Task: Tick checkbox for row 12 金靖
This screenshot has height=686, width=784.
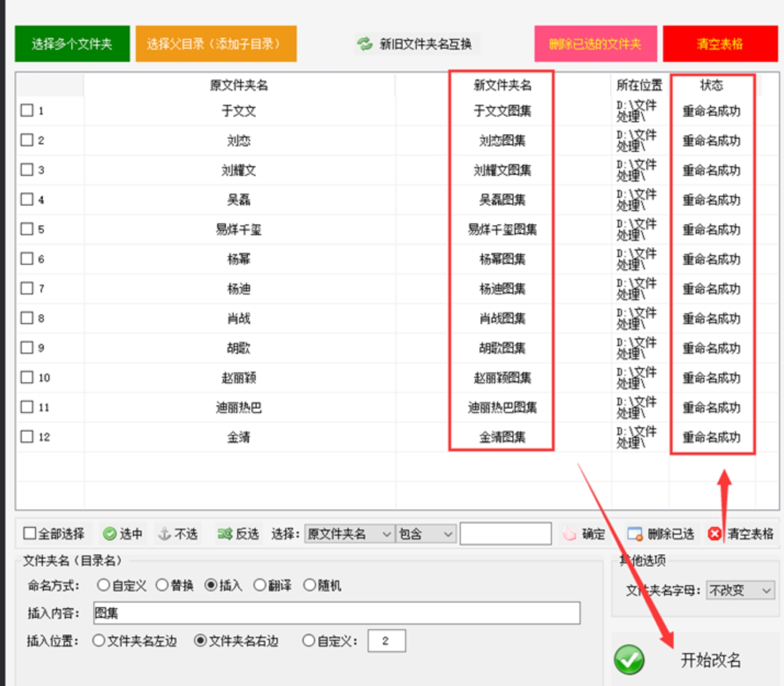Action: pyautogui.click(x=27, y=436)
